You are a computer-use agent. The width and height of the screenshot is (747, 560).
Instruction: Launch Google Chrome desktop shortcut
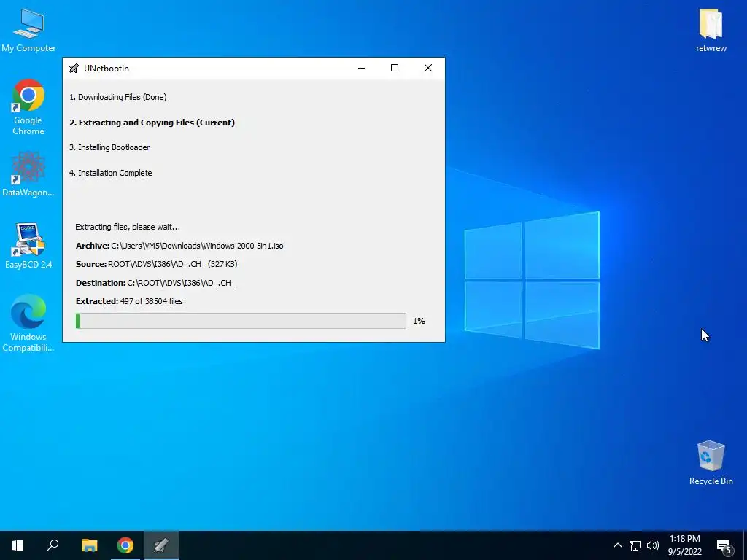pos(28,108)
